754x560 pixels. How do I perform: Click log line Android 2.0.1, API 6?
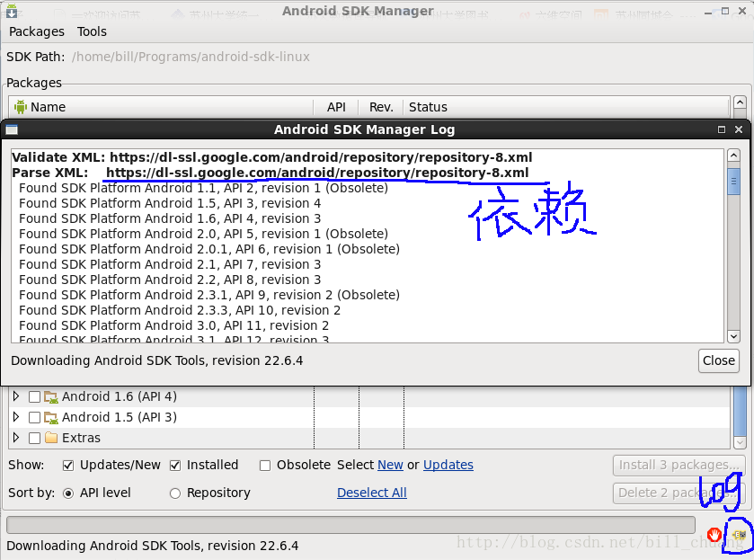pos(209,249)
